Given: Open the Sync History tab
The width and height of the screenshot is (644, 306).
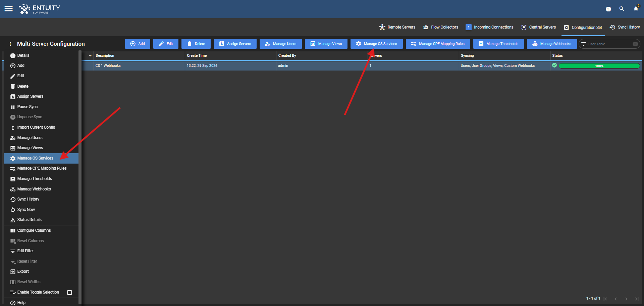Looking at the screenshot, I should pos(625,27).
